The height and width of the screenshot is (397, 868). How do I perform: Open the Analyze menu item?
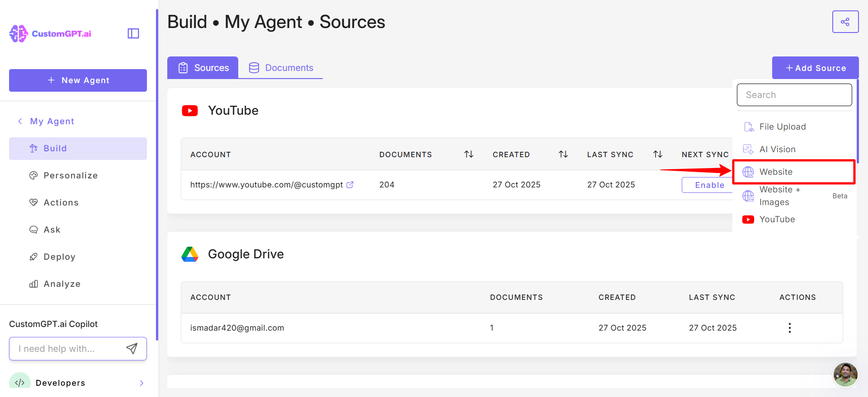(x=78, y=284)
